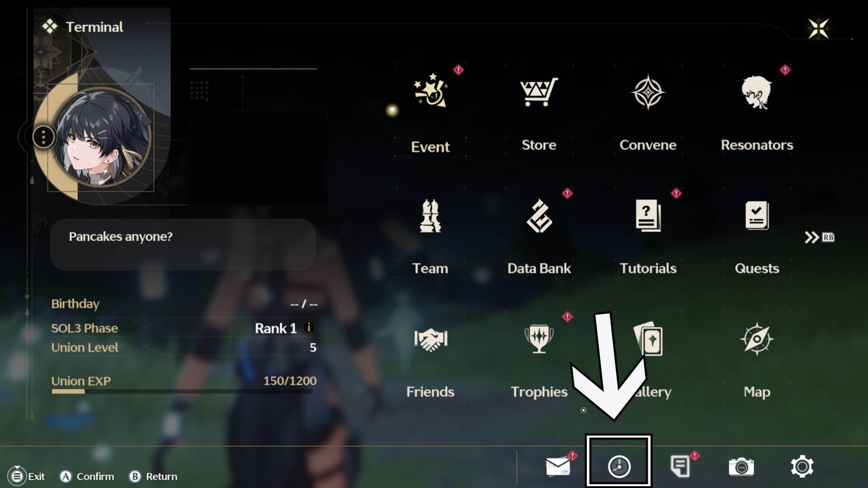Viewport: 868px width, 488px height.
Task: Open the Friends handshake icon
Action: click(x=430, y=339)
